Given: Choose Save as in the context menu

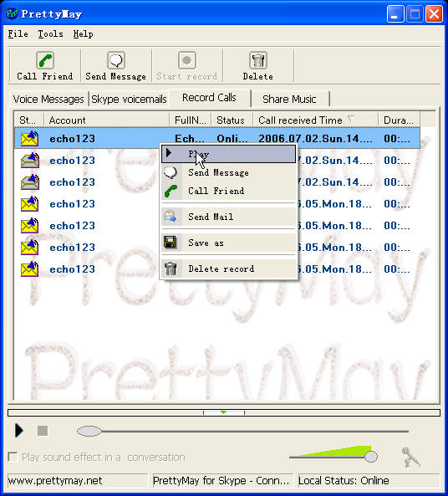Looking at the screenshot, I should pyautogui.click(x=229, y=243).
